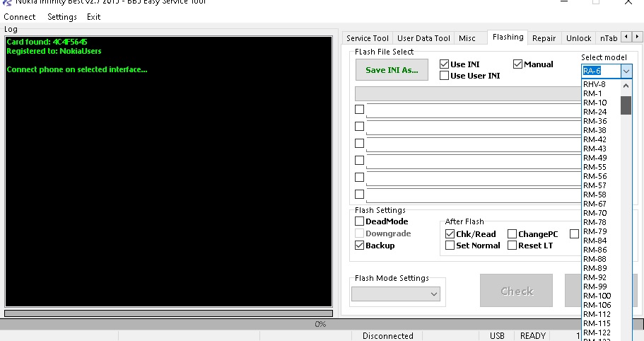
Task: Select RM-89 entry
Action: click(x=602, y=268)
